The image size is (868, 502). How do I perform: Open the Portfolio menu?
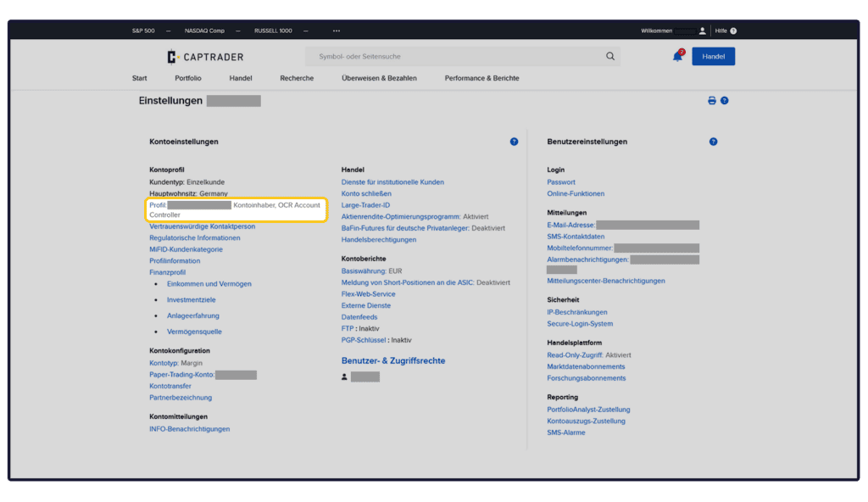[188, 78]
